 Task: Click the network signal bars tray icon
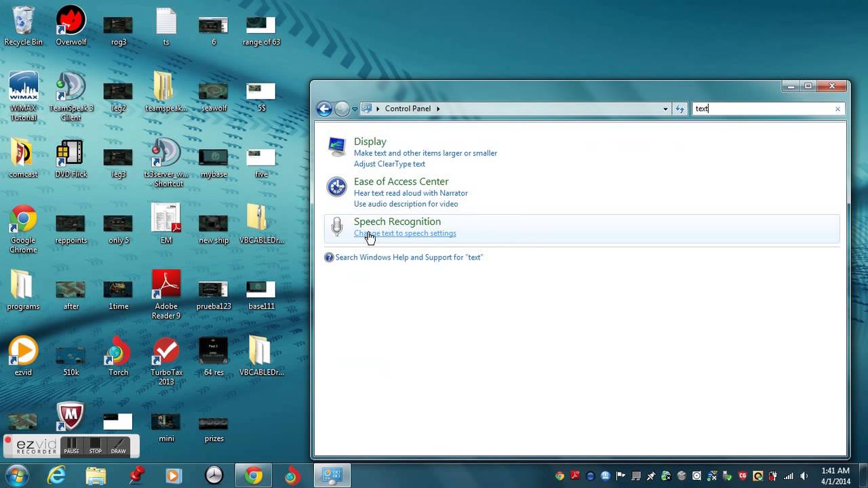pos(789,476)
